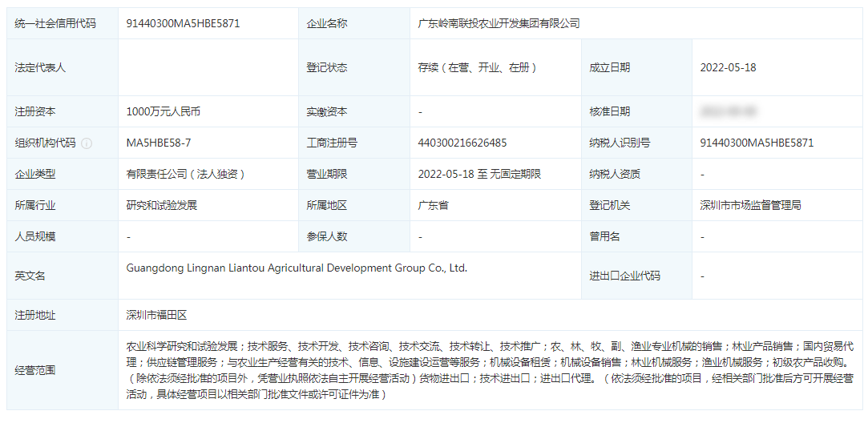The height and width of the screenshot is (423, 868).
Task: Click the 进出口企业代码 label
Action: (624, 276)
